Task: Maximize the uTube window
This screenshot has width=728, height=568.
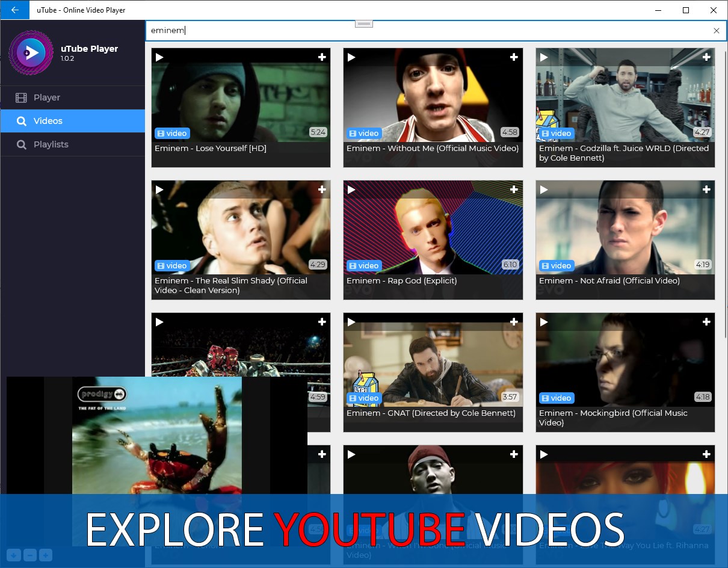Action: coord(686,10)
